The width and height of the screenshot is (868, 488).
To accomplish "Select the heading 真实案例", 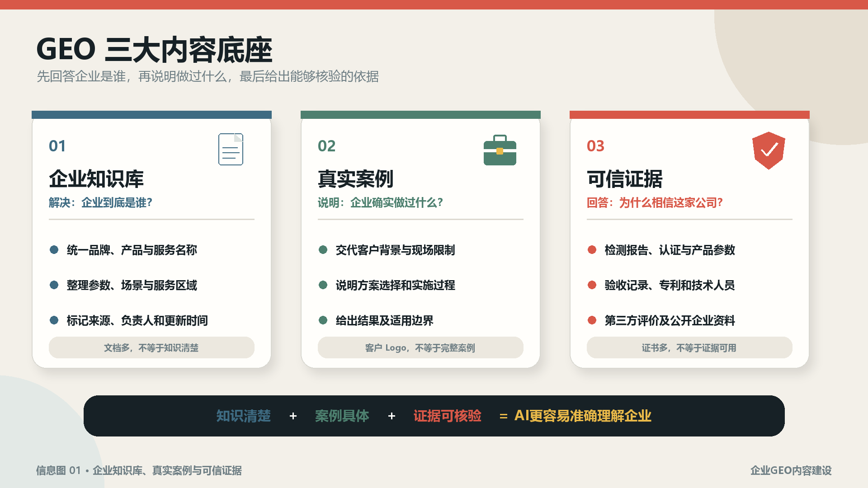I will (356, 179).
